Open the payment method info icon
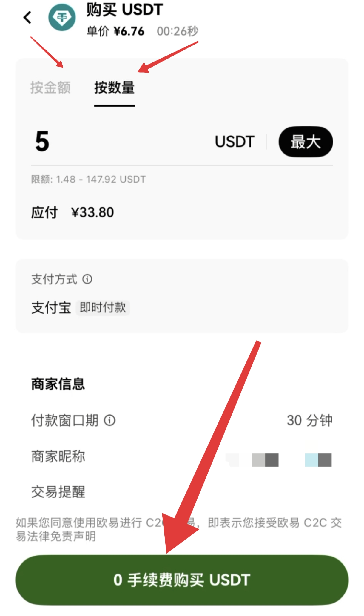This screenshot has height=616, width=364. point(87,279)
